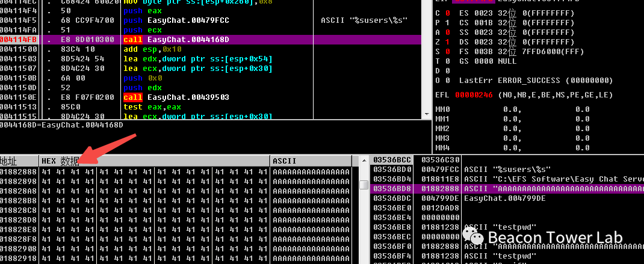Screen dimensions: 644x264
Task: Select the EFL 00000246 register value
Action: coord(474,95)
